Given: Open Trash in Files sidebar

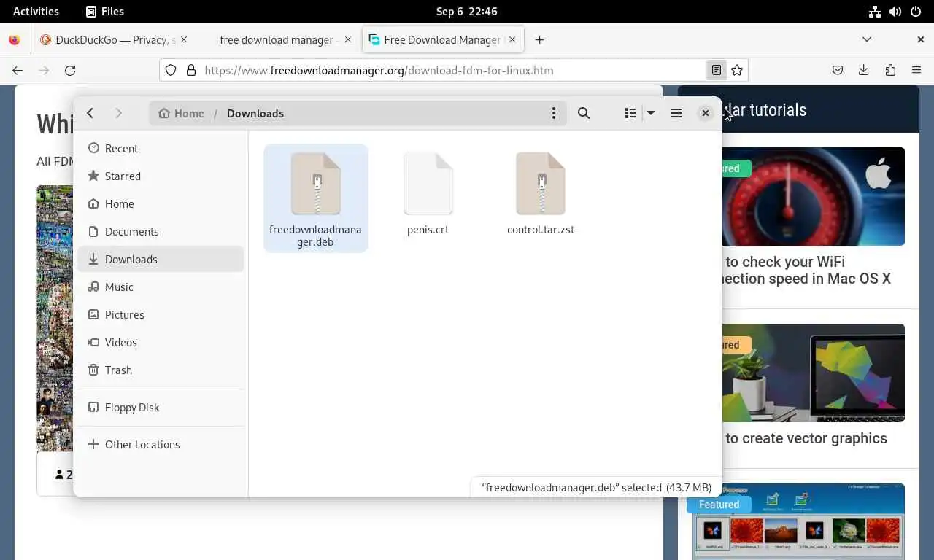Looking at the screenshot, I should (x=161, y=370).
